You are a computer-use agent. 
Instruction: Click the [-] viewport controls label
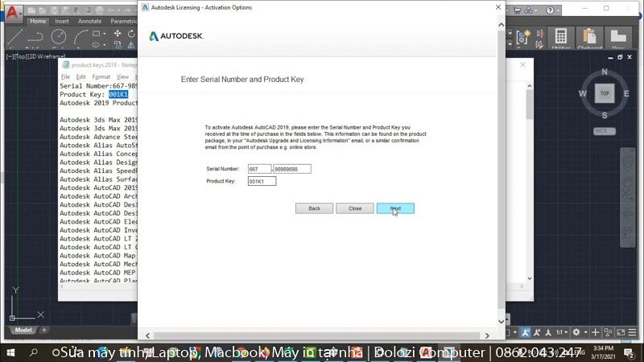[x=9, y=56]
